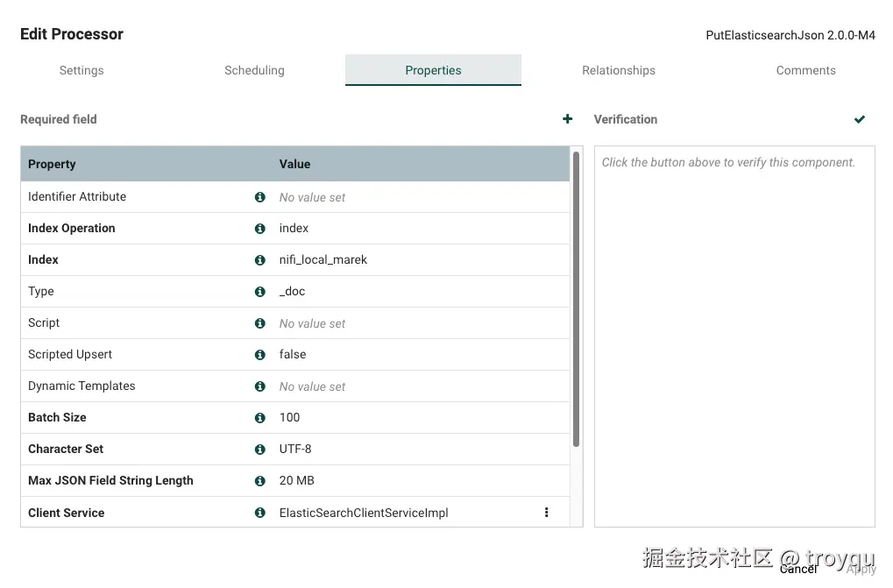
Task: Click info icon beside Identifier Attribute
Action: pos(259,197)
